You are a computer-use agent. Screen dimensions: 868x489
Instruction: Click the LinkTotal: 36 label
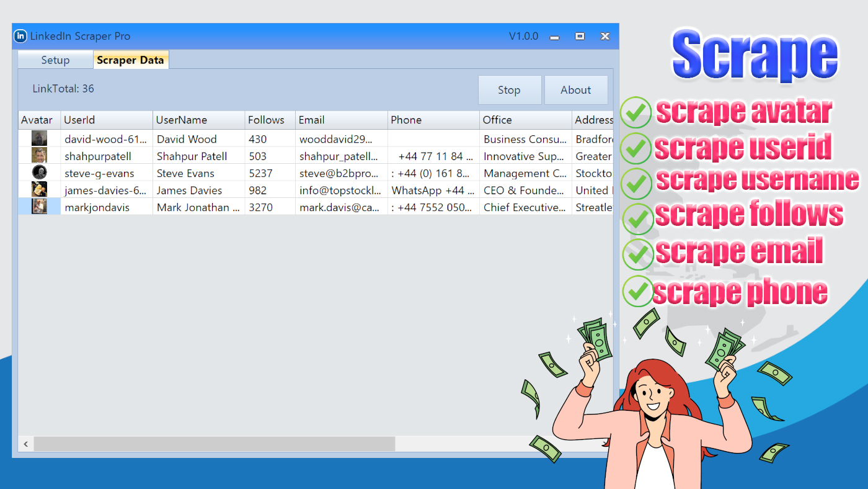pos(63,89)
